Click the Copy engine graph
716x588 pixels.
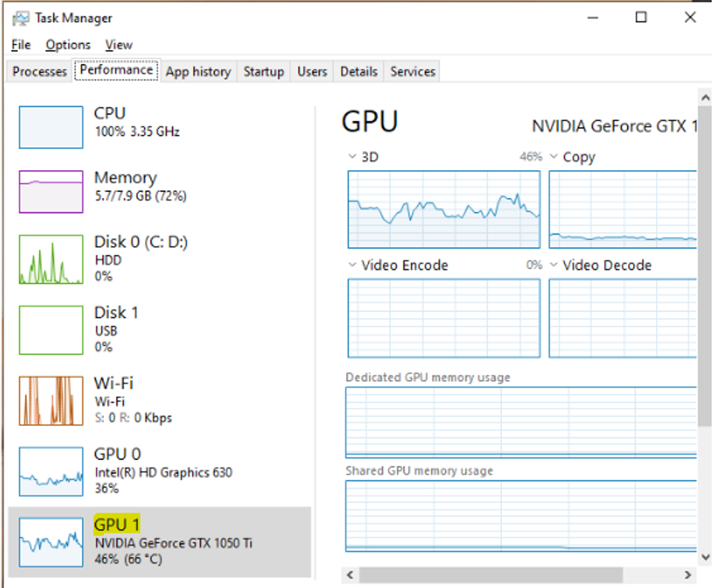[623, 209]
